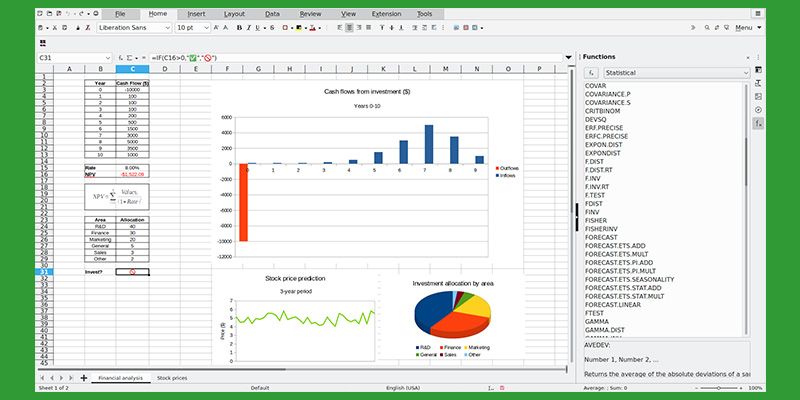Viewport: 800px width, 400px height.
Task: Toggle italic text formatting
Action: coord(248,28)
